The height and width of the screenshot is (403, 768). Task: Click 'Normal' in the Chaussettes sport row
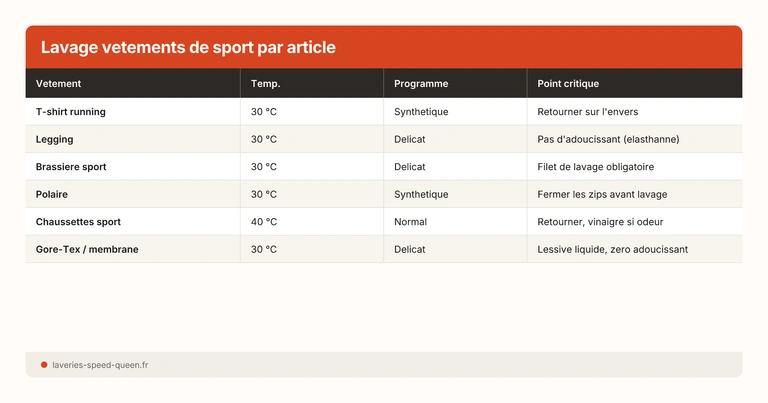point(410,221)
